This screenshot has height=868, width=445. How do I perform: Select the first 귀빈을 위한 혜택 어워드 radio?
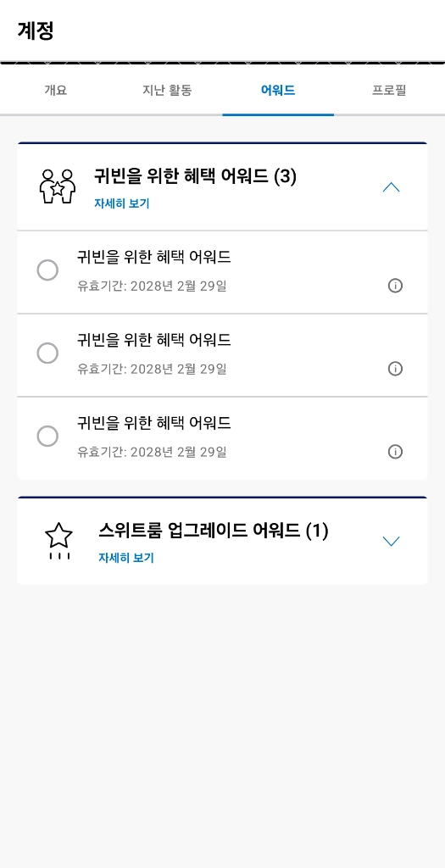click(47, 270)
